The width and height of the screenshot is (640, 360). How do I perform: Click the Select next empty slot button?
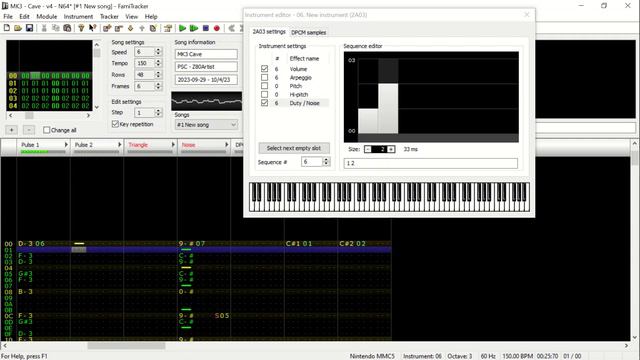pyautogui.click(x=294, y=148)
